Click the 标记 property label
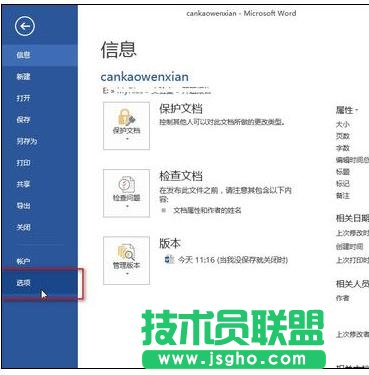This screenshot has width=369, height=375. (343, 184)
